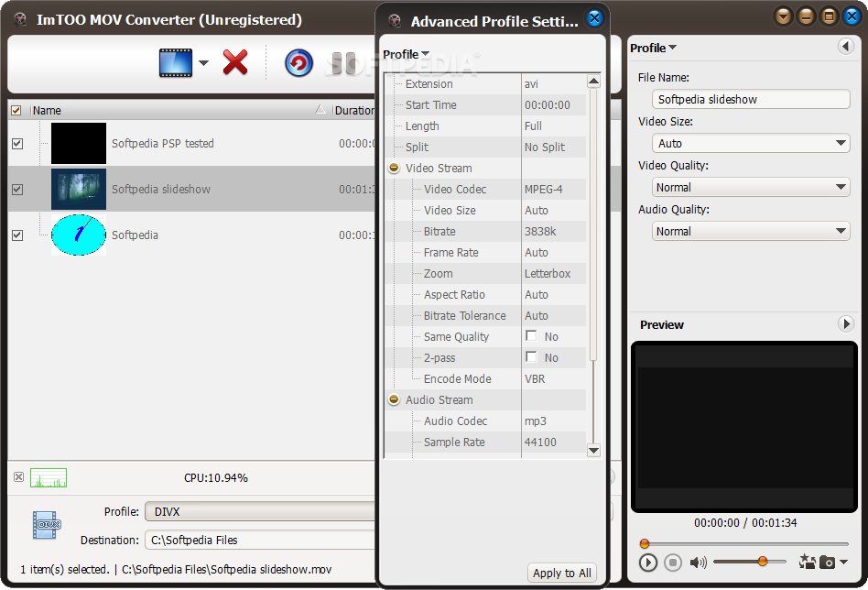Collapse the Video Stream group

tap(394, 168)
